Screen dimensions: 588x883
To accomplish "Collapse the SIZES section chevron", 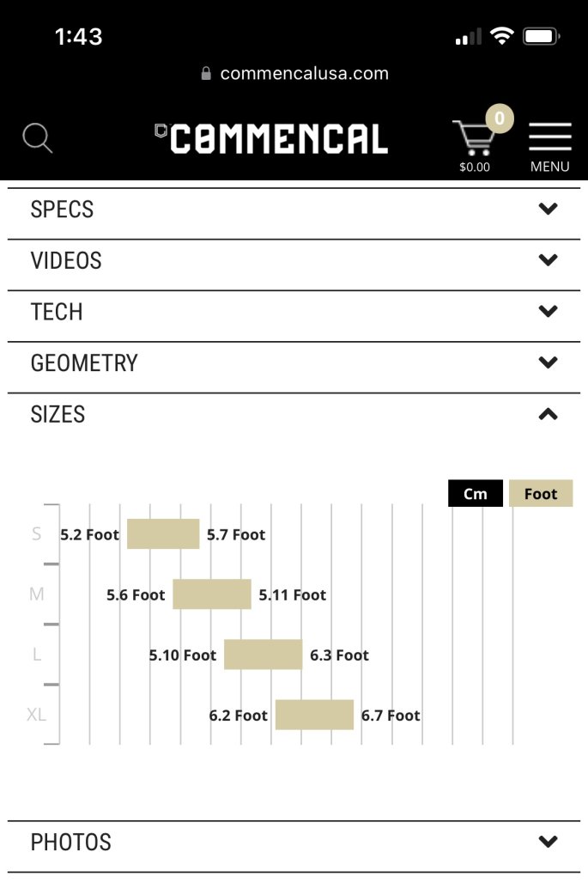I will [548, 415].
